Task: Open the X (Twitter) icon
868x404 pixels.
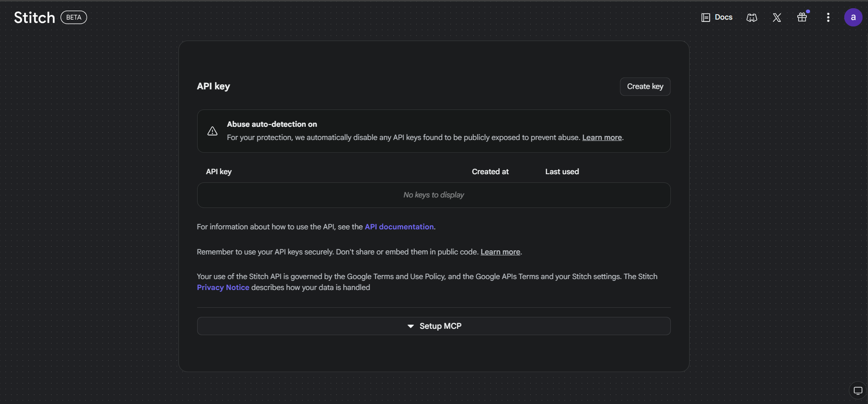Action: coord(777,17)
